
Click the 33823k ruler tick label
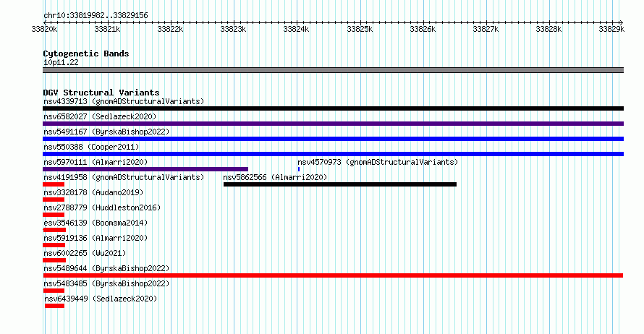click(233, 29)
